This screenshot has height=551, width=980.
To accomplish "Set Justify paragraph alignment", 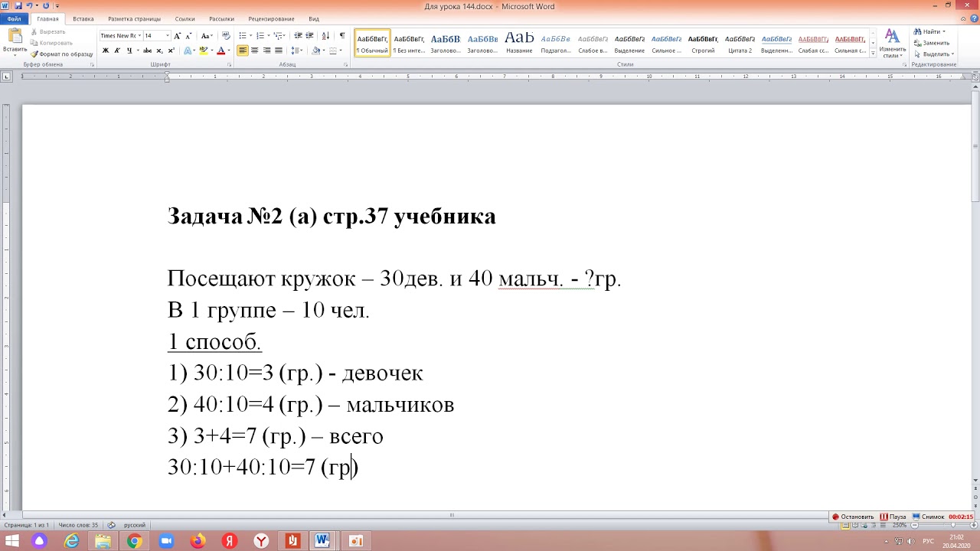I will pos(279,51).
